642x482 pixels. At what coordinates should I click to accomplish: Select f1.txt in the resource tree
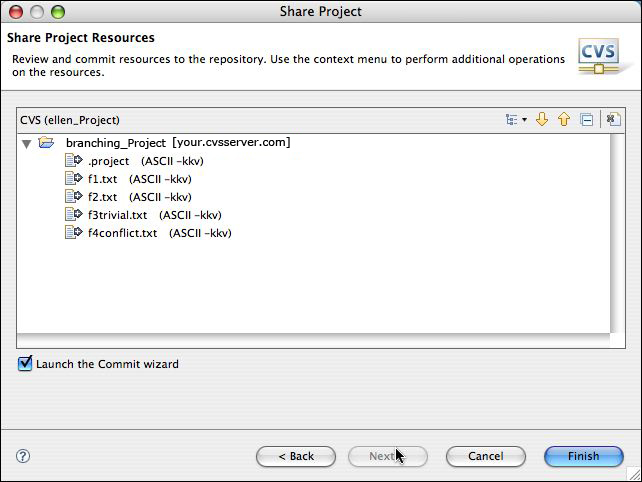click(102, 179)
